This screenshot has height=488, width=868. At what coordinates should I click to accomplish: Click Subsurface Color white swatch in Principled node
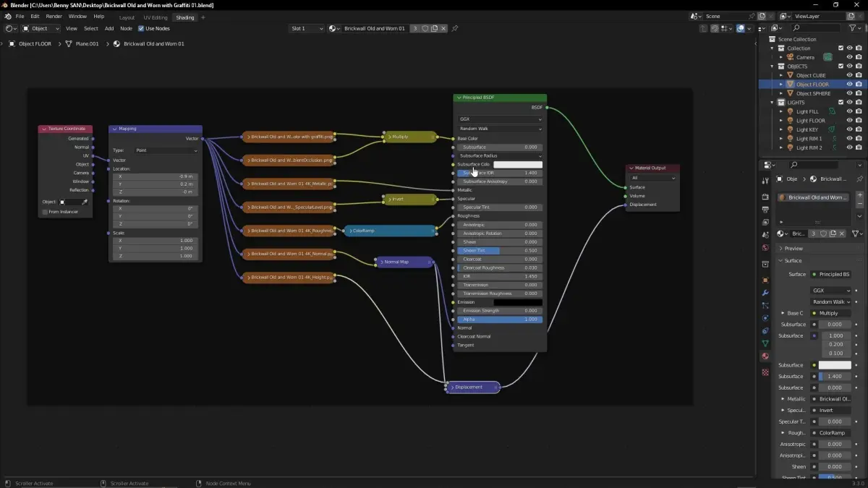[518, 165]
